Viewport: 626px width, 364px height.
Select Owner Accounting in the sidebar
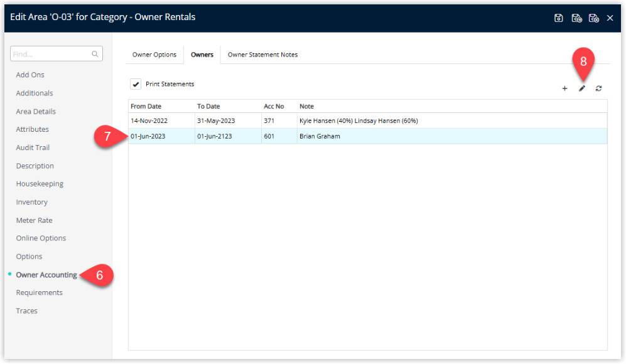(x=46, y=275)
